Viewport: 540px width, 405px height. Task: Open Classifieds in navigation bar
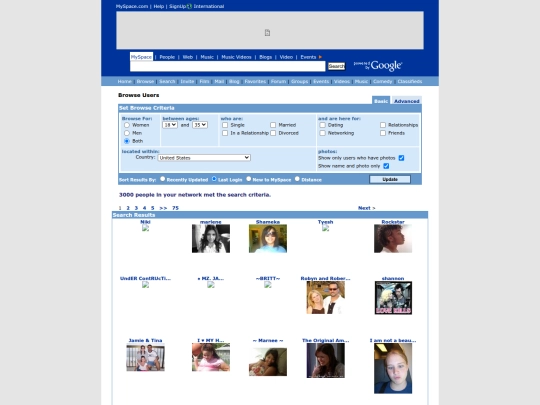click(409, 82)
